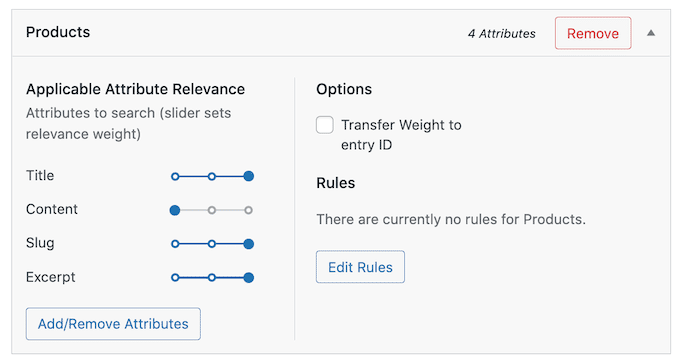680x363 pixels.
Task: Set Content relevance to maximum point
Action: pos(248,210)
